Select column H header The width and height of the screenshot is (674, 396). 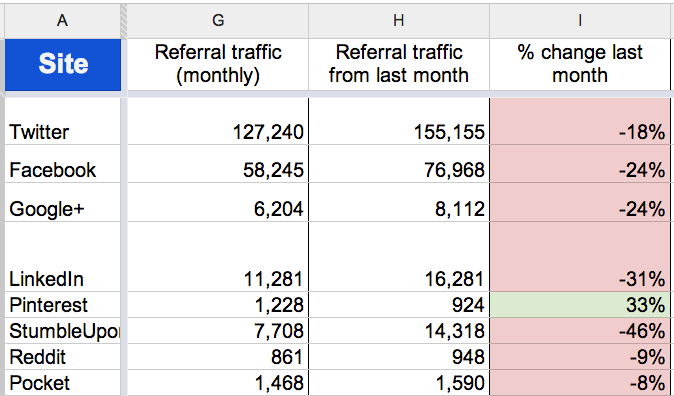(x=399, y=21)
